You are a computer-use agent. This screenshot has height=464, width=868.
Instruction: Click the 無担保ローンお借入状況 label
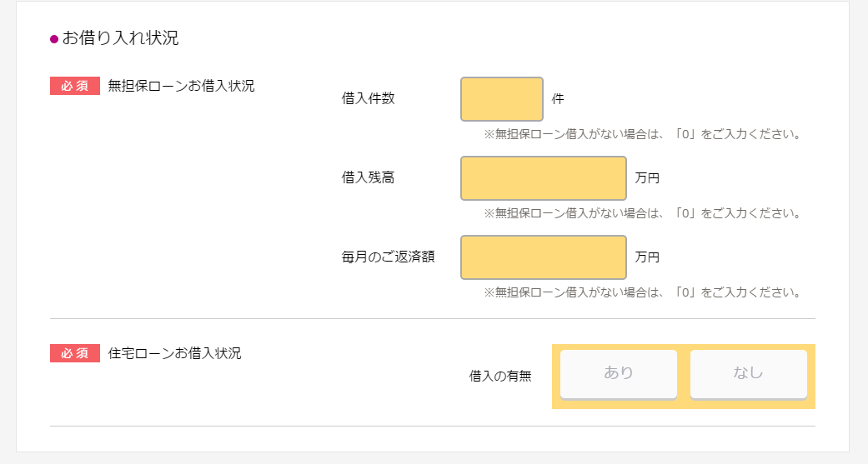(181, 86)
